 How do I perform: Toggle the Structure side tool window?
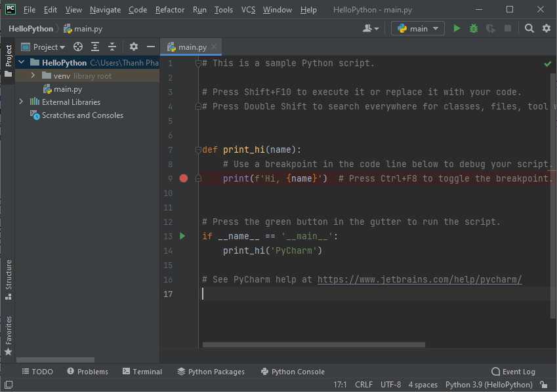(8, 280)
